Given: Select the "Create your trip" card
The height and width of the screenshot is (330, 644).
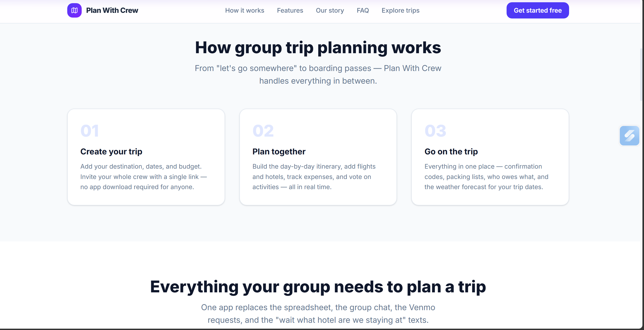Looking at the screenshot, I should coord(146,157).
